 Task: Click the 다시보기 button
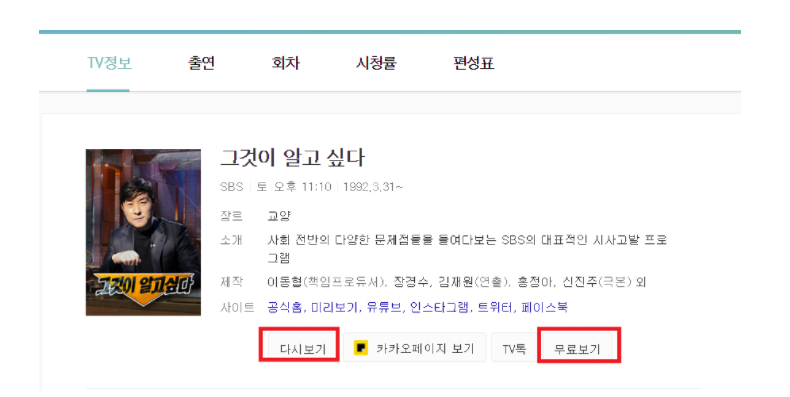pyautogui.click(x=303, y=348)
